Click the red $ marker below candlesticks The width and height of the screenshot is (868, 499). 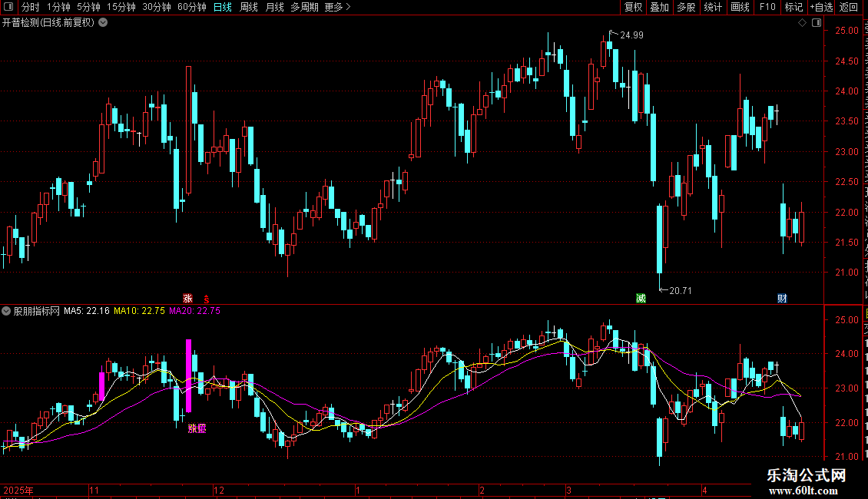(x=207, y=299)
